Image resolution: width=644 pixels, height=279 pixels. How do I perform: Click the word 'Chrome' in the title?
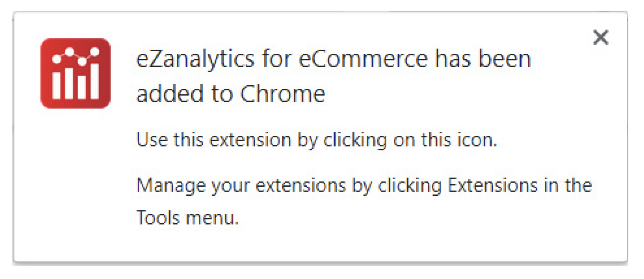click(283, 94)
